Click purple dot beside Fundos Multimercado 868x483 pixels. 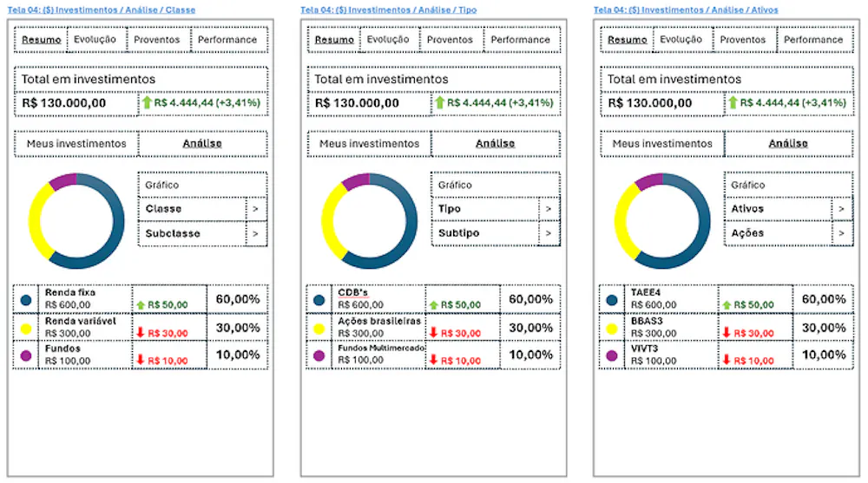319,356
